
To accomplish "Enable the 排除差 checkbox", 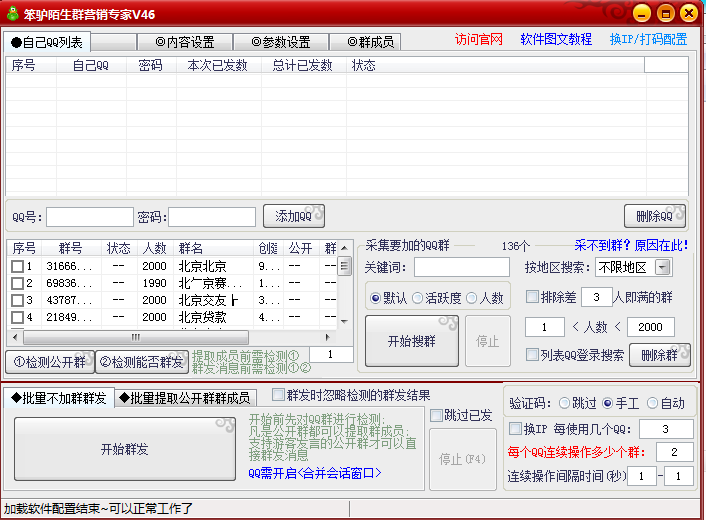I will coord(532,297).
